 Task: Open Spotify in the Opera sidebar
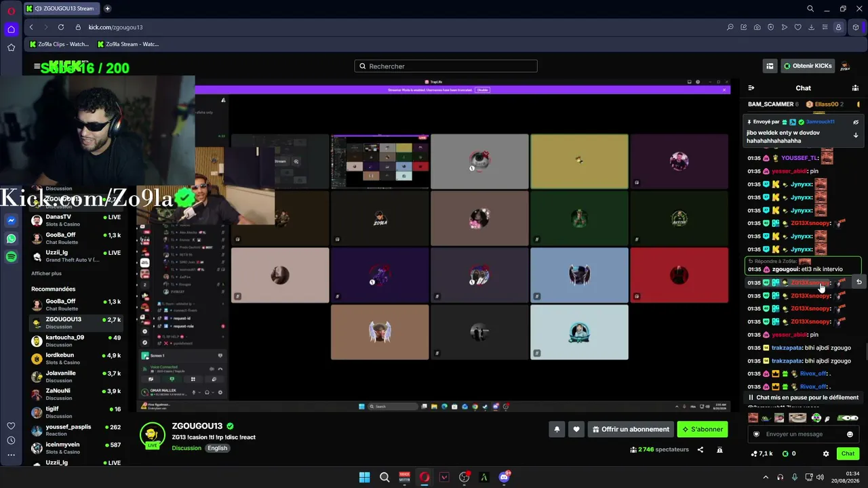click(x=11, y=257)
